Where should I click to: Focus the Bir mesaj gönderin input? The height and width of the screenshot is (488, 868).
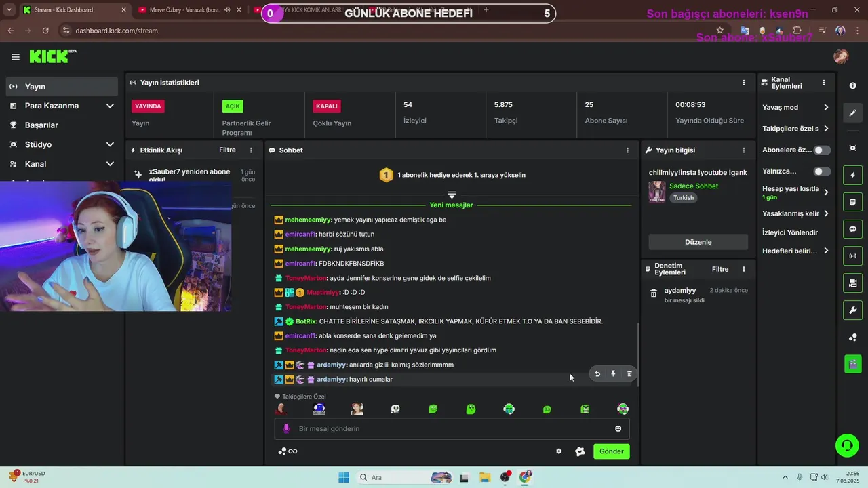click(452, 428)
